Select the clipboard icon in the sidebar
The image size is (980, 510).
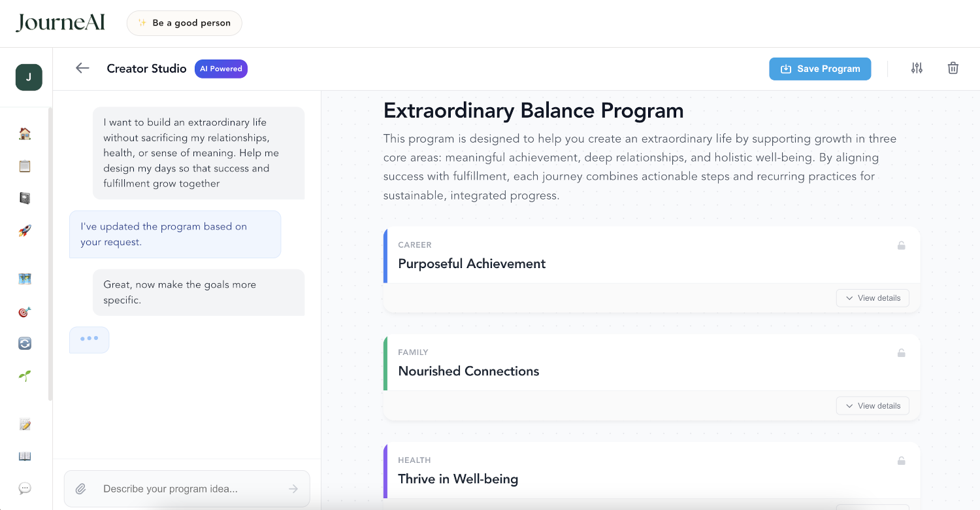point(24,166)
